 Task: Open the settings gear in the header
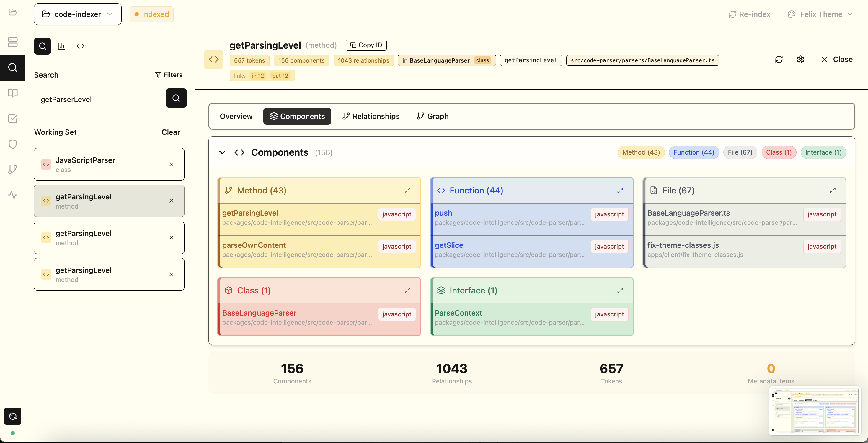tap(800, 60)
